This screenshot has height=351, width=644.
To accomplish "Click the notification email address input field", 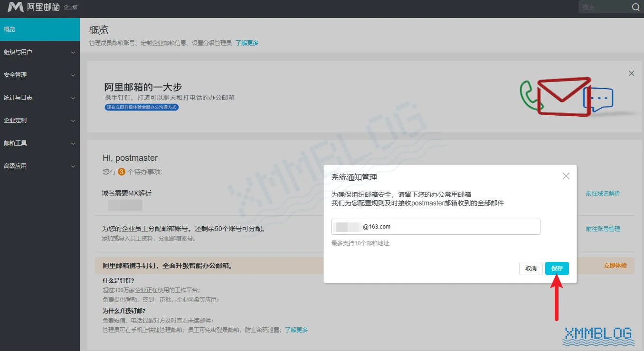I will pyautogui.click(x=436, y=226).
